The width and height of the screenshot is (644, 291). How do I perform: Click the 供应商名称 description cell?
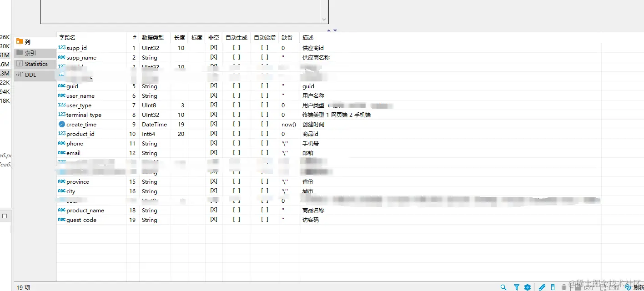point(316,57)
